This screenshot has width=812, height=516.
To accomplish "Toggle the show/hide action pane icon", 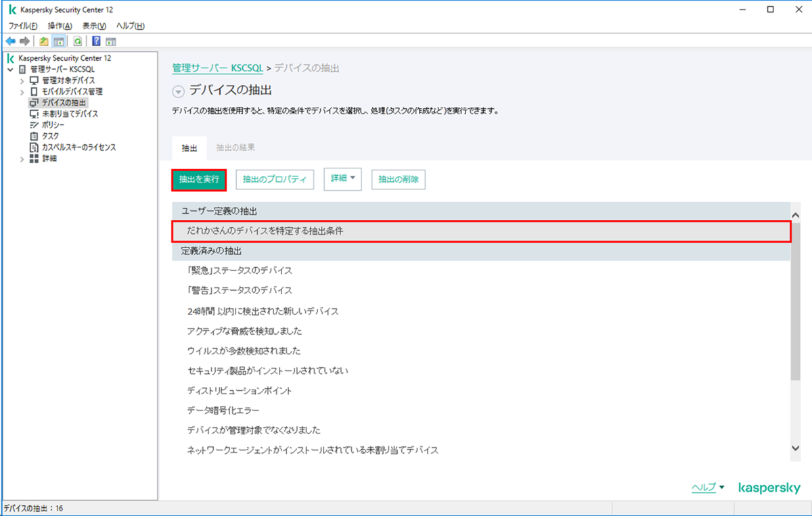I will [110, 41].
